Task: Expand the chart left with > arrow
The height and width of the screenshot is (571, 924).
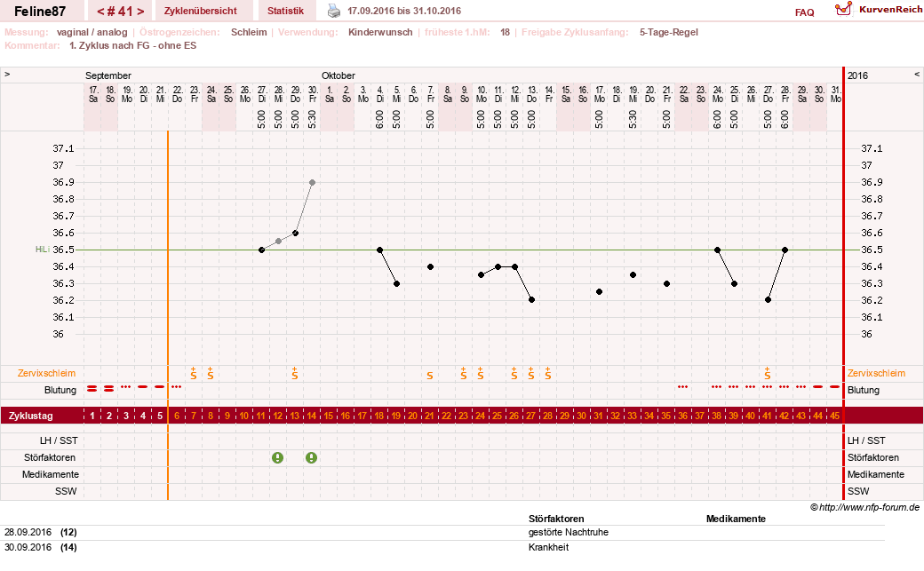Action: click(7, 75)
